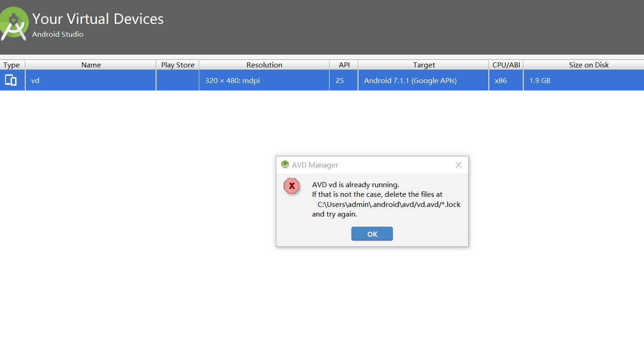
Task: Click the API level '25' cell
Action: 344,80
